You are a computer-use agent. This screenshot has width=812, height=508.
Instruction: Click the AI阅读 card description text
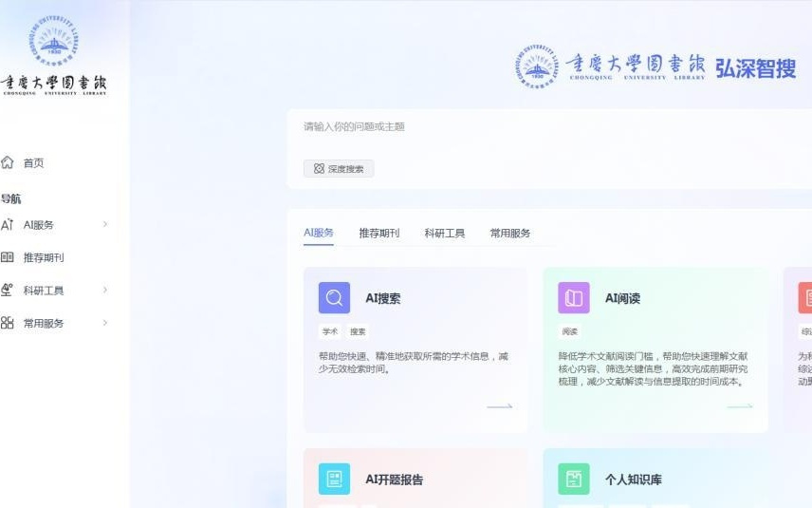tap(653, 368)
